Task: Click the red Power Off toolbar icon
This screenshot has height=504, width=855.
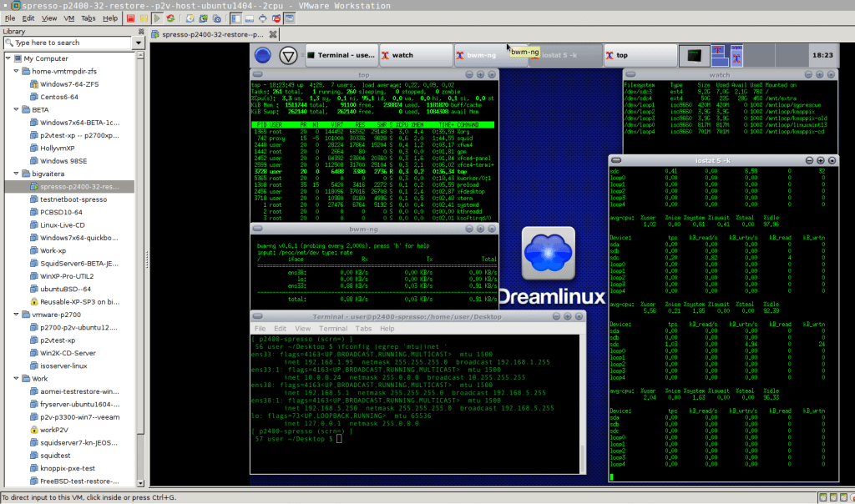Action: [130, 18]
